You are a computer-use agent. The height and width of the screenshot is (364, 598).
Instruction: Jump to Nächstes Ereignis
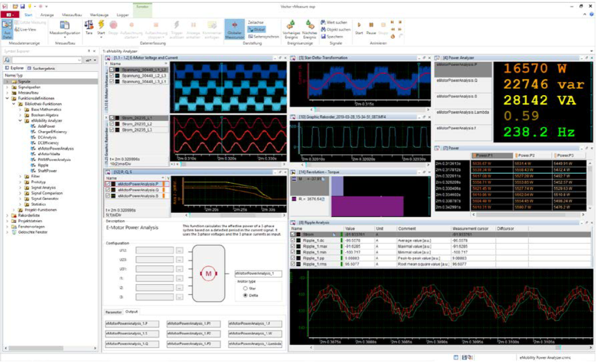click(x=310, y=25)
